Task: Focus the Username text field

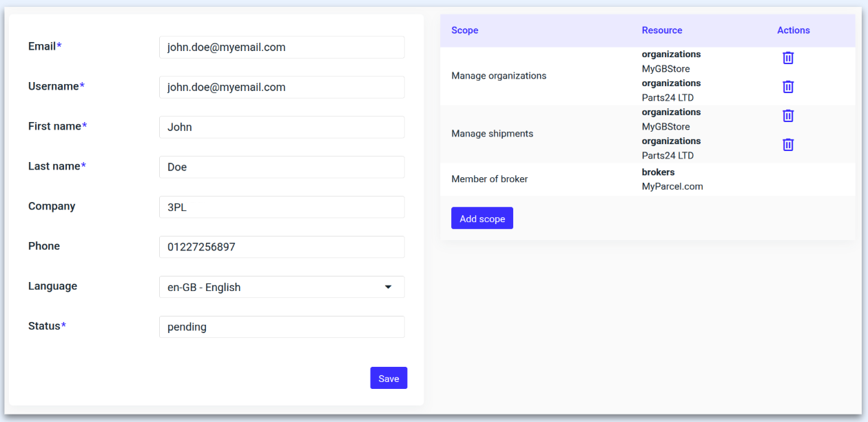Action: point(282,88)
